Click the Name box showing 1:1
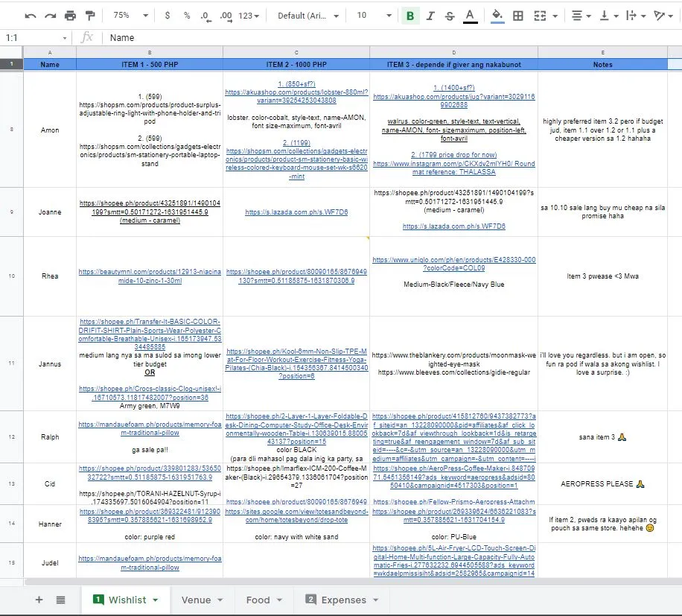The height and width of the screenshot is (616, 682). coord(36,38)
